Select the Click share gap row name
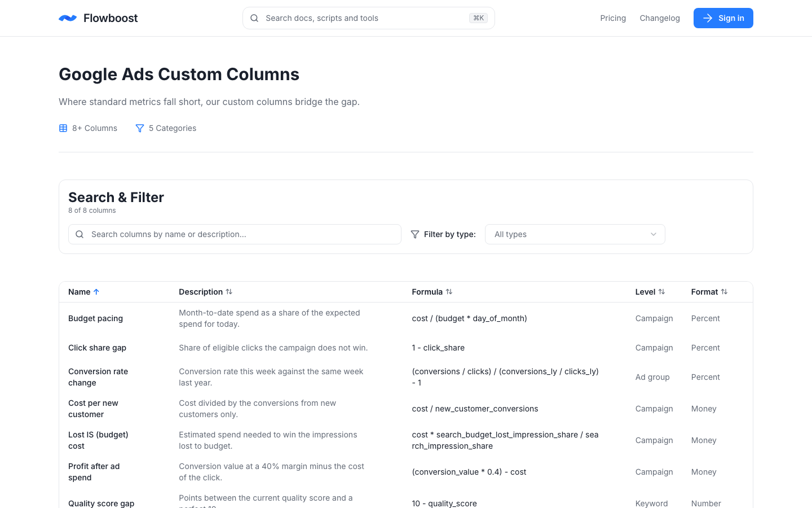The height and width of the screenshot is (508, 812). [x=97, y=348]
